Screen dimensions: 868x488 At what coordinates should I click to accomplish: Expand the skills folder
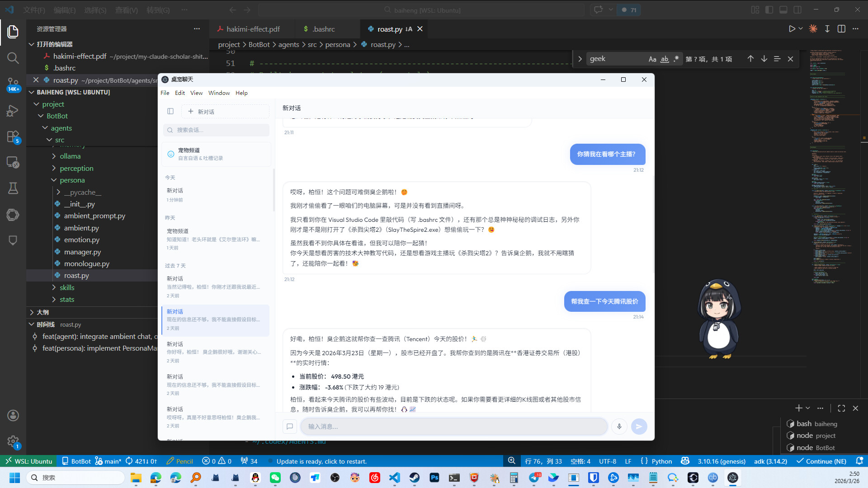(x=67, y=287)
